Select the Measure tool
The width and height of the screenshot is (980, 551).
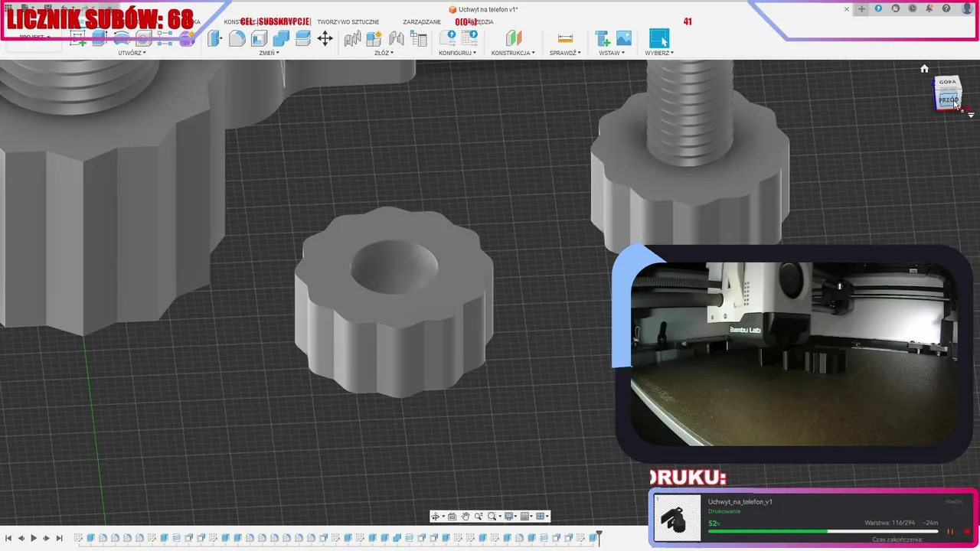click(565, 38)
